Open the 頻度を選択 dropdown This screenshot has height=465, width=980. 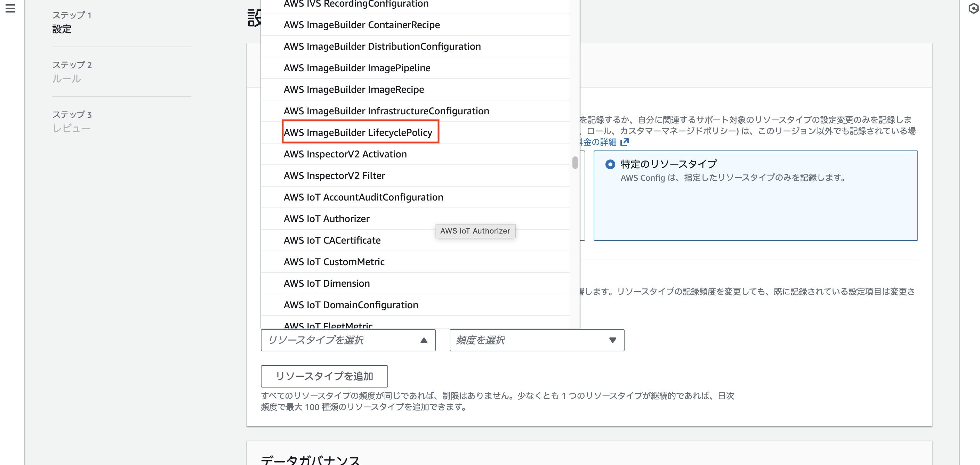click(536, 340)
